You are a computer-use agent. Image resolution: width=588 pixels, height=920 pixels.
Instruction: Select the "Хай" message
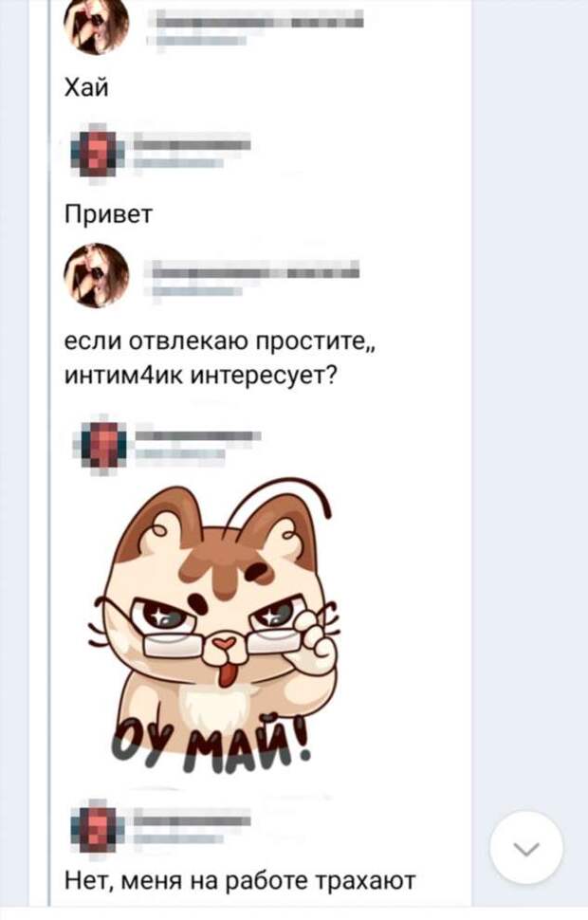tap(86, 88)
